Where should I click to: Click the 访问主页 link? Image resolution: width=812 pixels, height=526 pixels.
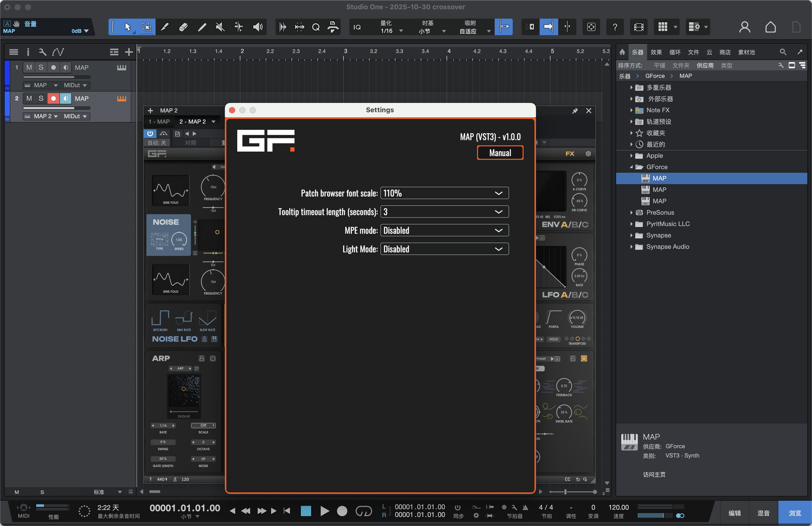pyautogui.click(x=654, y=474)
